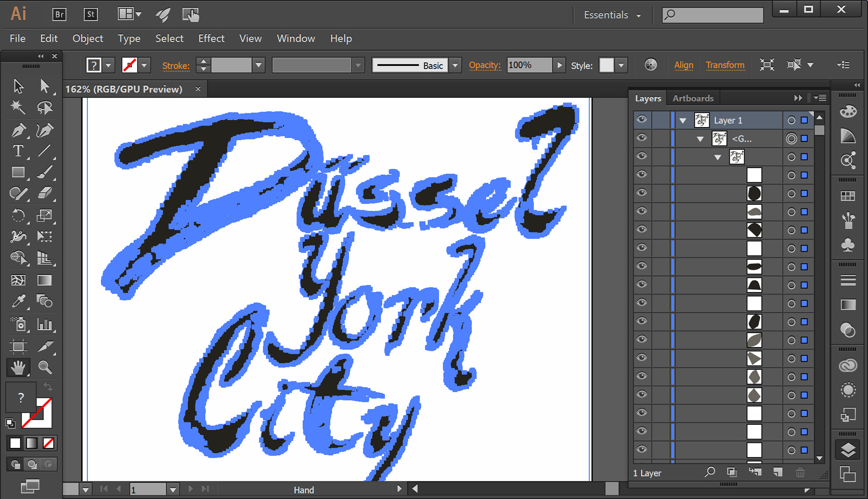Open the File menu
Viewport: 868px width, 499px height.
18,38
